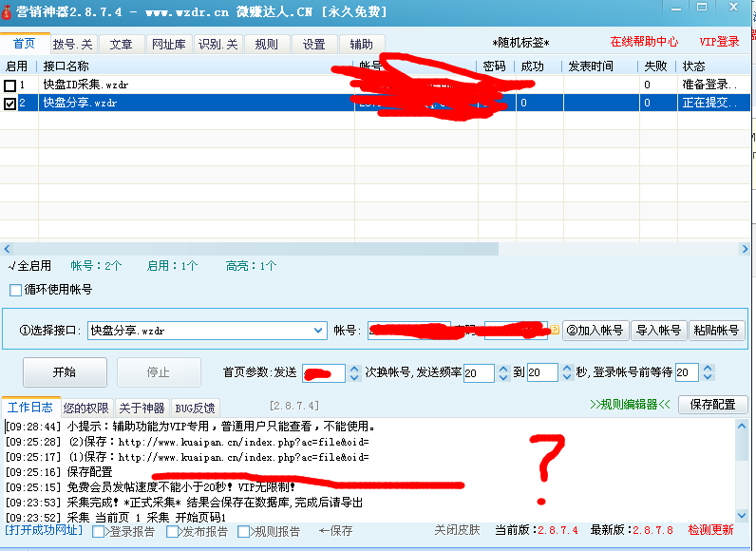This screenshot has height=551, width=756.
Task: Click the app logo icon in title bar
Action: pyautogui.click(x=9, y=9)
